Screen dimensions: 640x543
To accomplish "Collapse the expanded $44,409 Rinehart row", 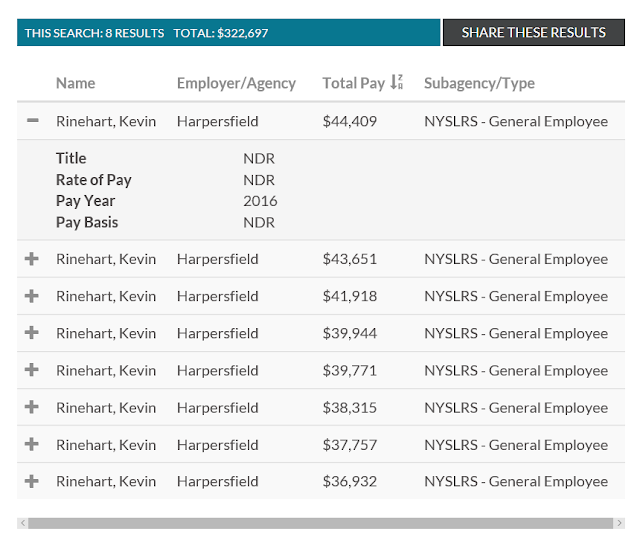I will (x=32, y=121).
